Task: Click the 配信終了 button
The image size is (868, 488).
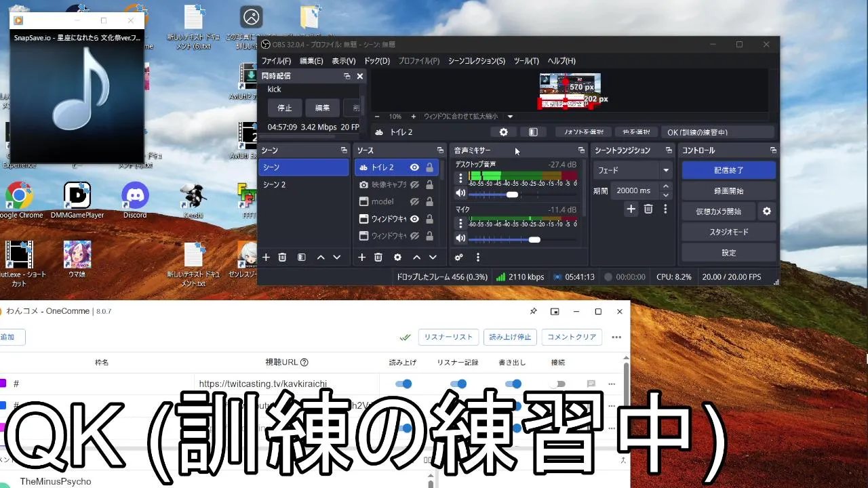Action: point(729,170)
